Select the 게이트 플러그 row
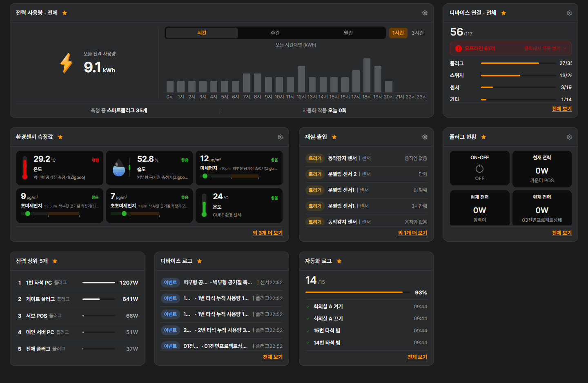The image size is (588, 383). click(78, 299)
